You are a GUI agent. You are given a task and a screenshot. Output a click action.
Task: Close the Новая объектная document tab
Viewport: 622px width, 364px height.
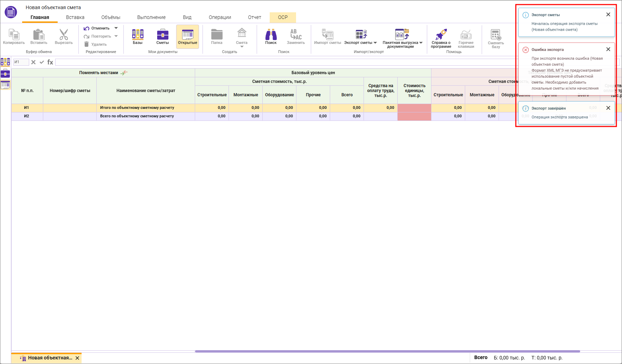click(77, 358)
